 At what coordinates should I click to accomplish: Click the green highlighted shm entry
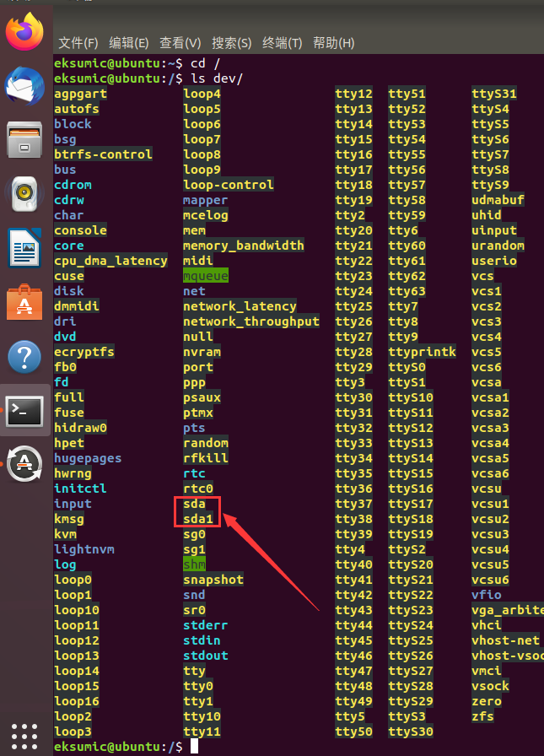(x=194, y=564)
